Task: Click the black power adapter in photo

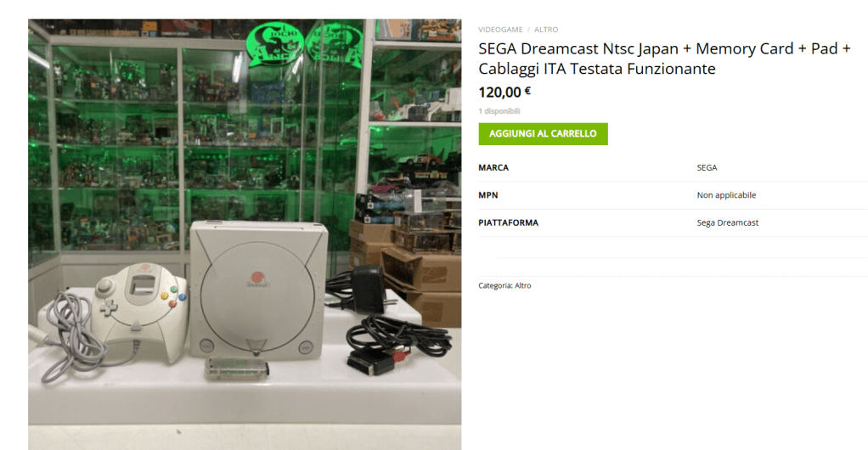Action: [x=369, y=289]
